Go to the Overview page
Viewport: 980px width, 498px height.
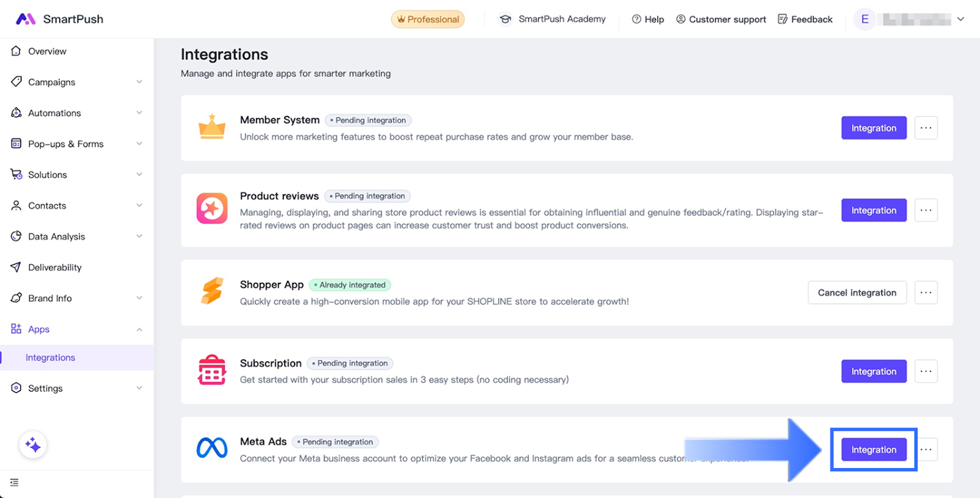coord(47,51)
